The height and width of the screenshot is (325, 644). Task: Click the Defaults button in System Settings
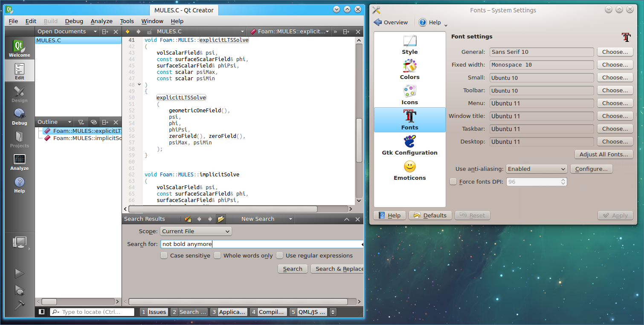pos(430,215)
